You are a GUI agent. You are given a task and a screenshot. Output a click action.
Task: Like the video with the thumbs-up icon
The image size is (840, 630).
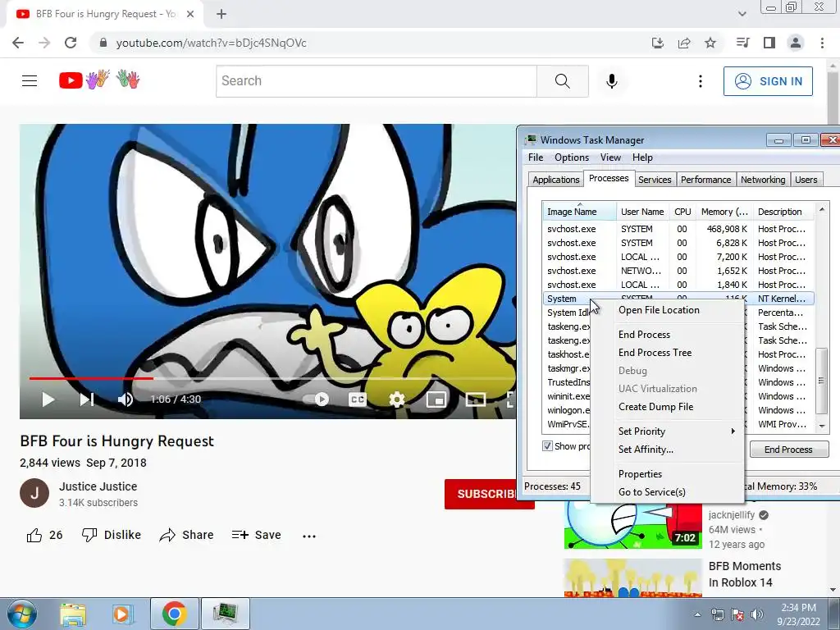34,535
